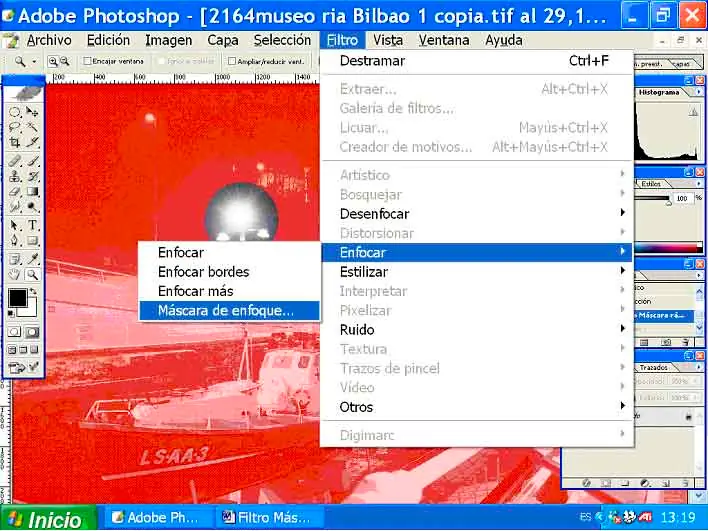
Task: Click the zoom-out magnifier in options bar
Action: pos(65,61)
